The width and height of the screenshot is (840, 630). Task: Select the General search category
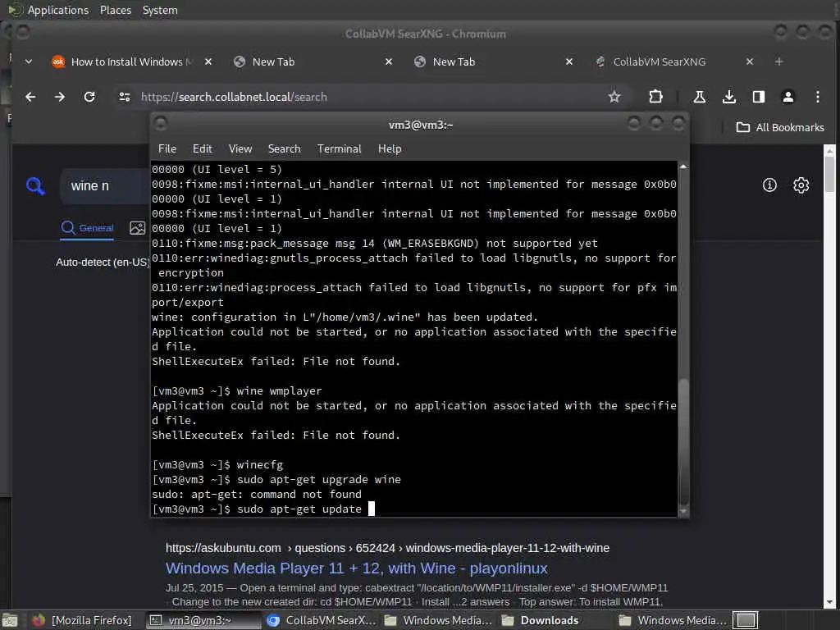(87, 228)
